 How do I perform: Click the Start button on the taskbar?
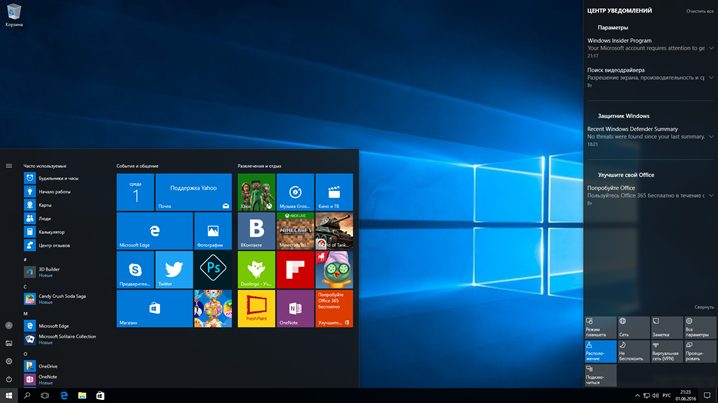click(x=9, y=395)
